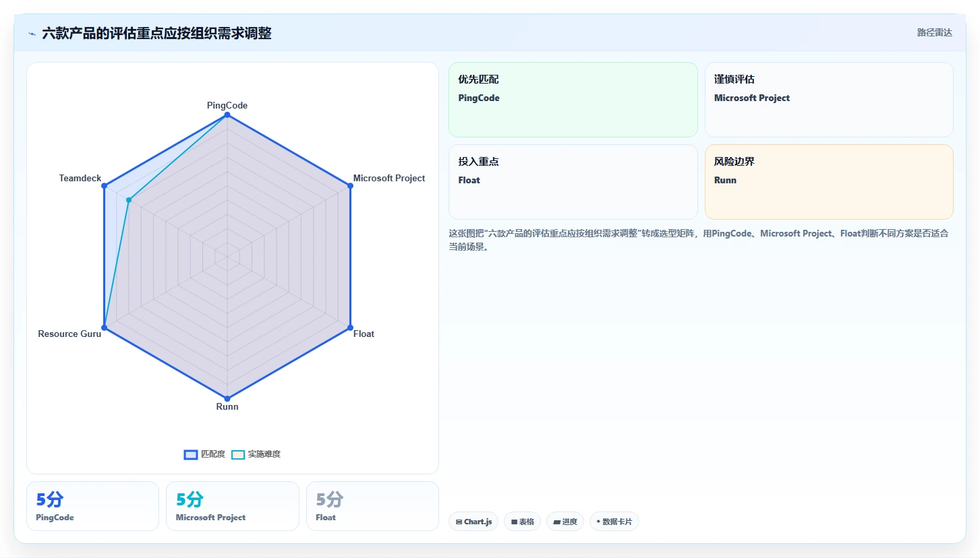Toggle the 实施难度 legend swatch

tap(238, 455)
